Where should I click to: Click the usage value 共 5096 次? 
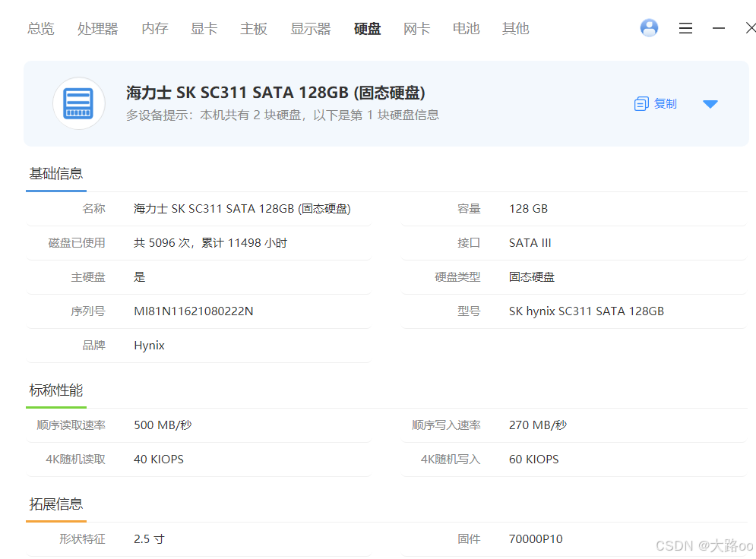(x=210, y=243)
